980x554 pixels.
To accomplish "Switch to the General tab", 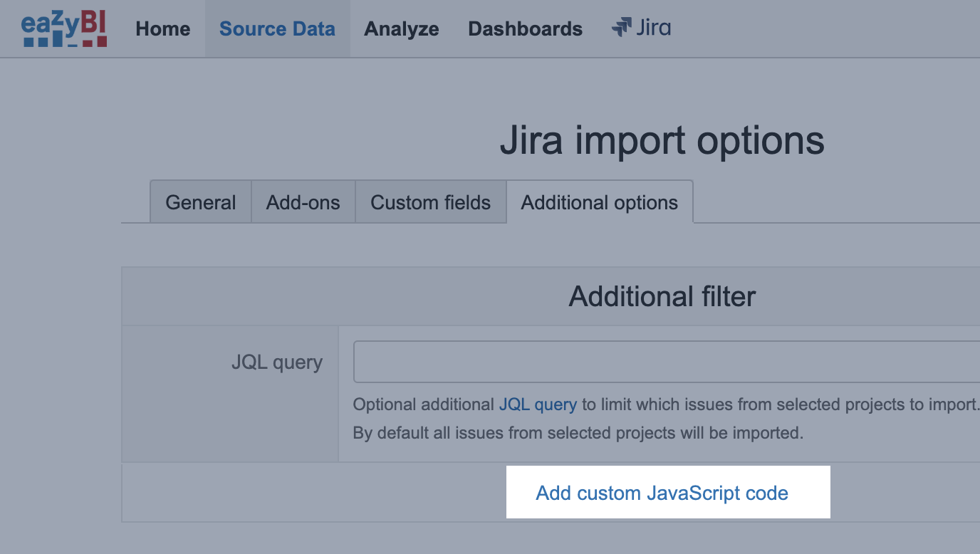I will [201, 202].
